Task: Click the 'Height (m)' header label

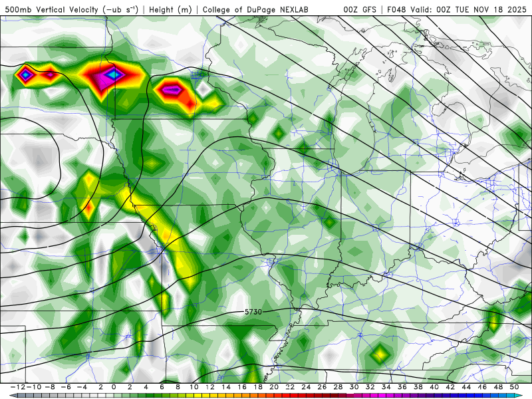Action: click(170, 10)
